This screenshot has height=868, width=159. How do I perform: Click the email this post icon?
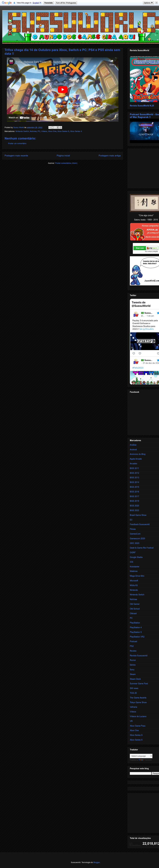pos(50,127)
